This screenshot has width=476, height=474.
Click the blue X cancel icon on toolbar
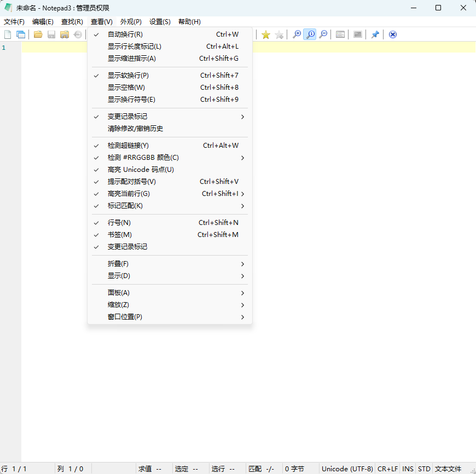pyautogui.click(x=392, y=34)
